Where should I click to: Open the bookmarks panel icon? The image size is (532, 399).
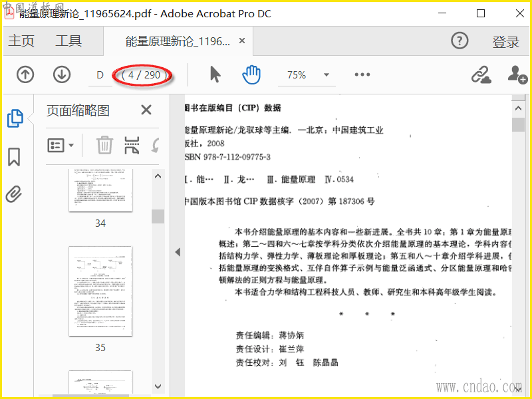(14, 156)
